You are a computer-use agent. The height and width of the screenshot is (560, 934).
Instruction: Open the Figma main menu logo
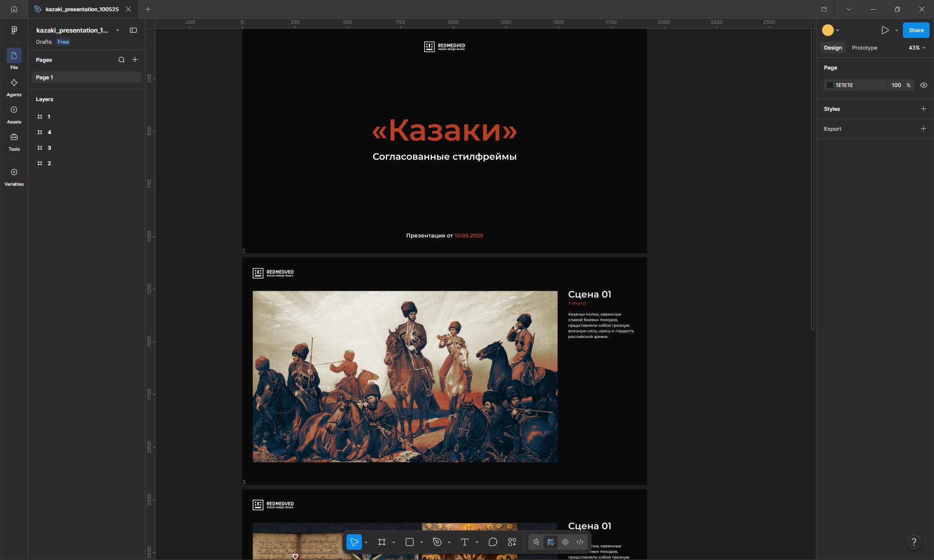point(14,30)
